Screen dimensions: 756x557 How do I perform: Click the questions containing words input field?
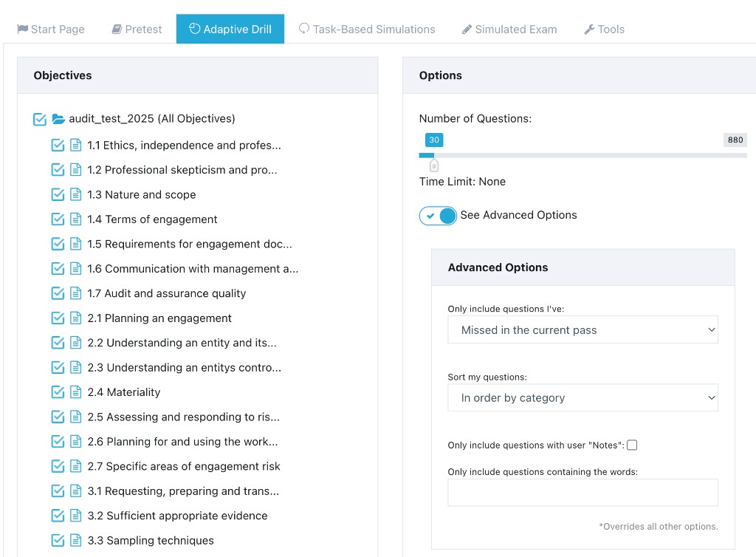(x=583, y=493)
